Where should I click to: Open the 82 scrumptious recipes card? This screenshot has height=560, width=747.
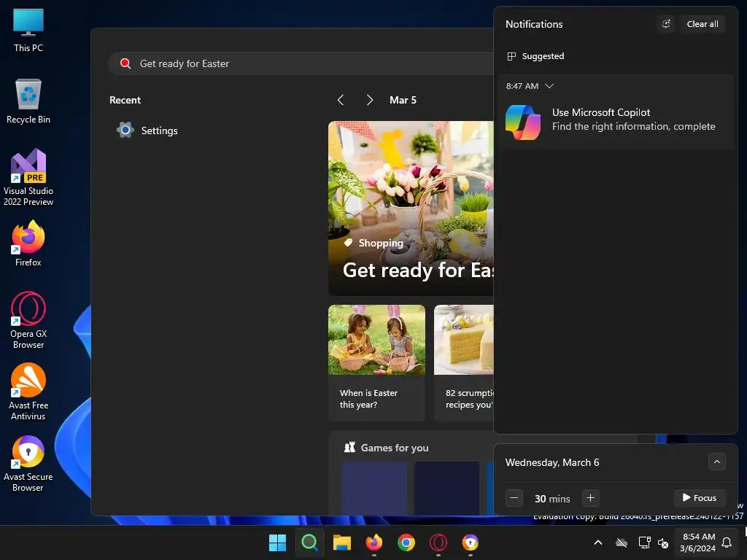coord(463,362)
